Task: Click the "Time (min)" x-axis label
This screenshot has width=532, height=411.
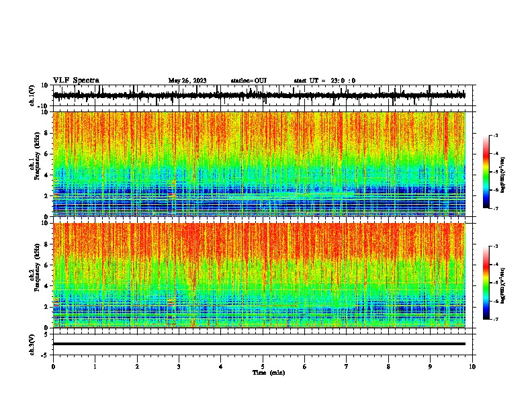Action: click(x=269, y=373)
